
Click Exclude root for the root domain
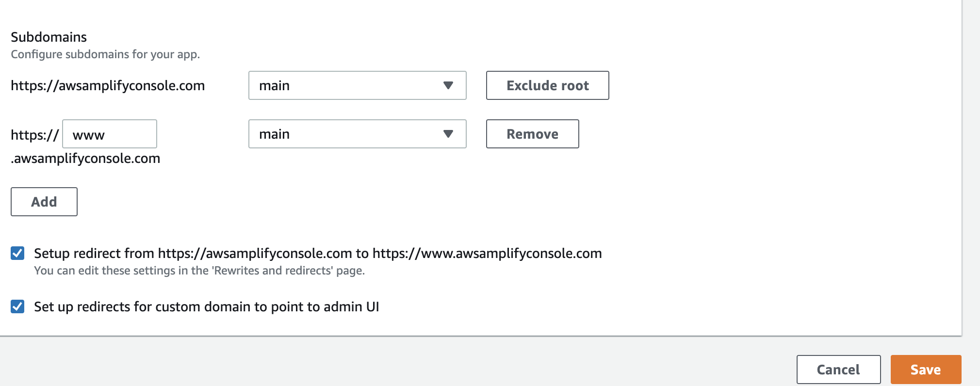[547, 85]
